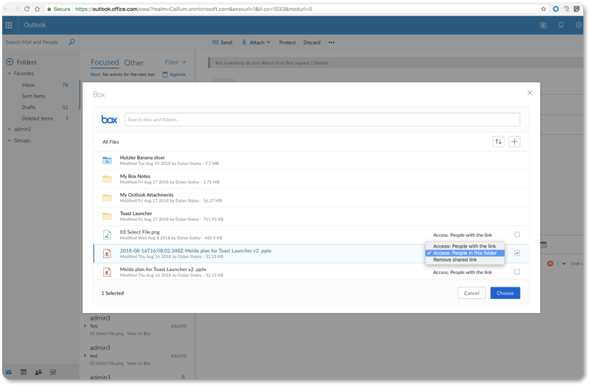Open access dropdown for 03 Select File.png

pyautogui.click(x=462, y=235)
